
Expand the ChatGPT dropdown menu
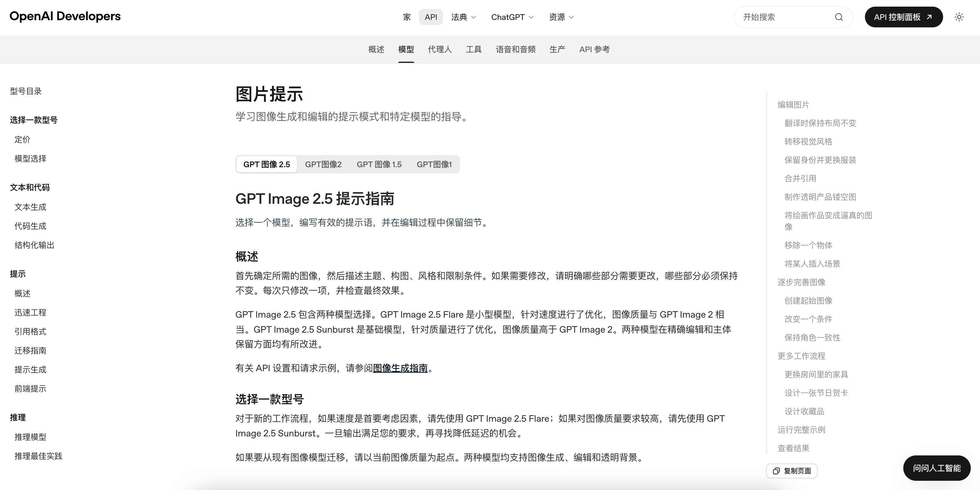(x=512, y=17)
